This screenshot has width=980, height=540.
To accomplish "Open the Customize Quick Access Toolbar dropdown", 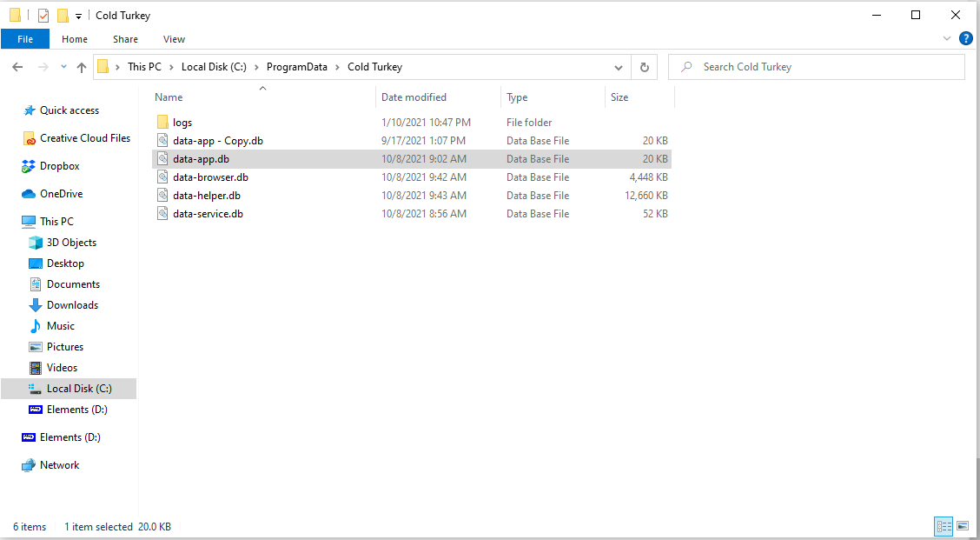I will click(79, 17).
